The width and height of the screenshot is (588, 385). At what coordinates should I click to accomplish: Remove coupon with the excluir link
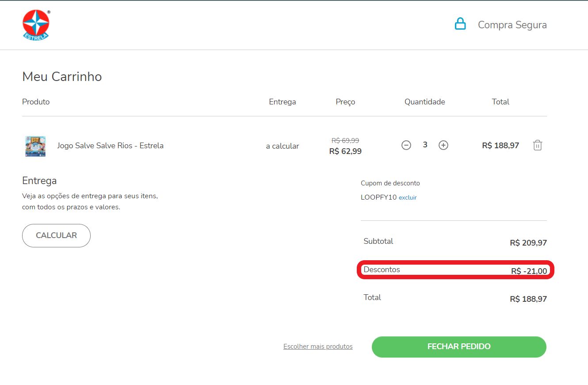coord(408,198)
